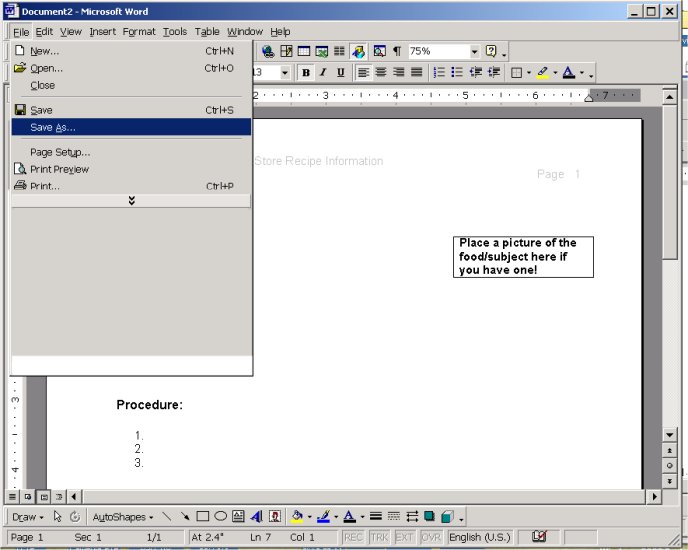Toggle Italic formatting in the toolbar

[x=323, y=73]
